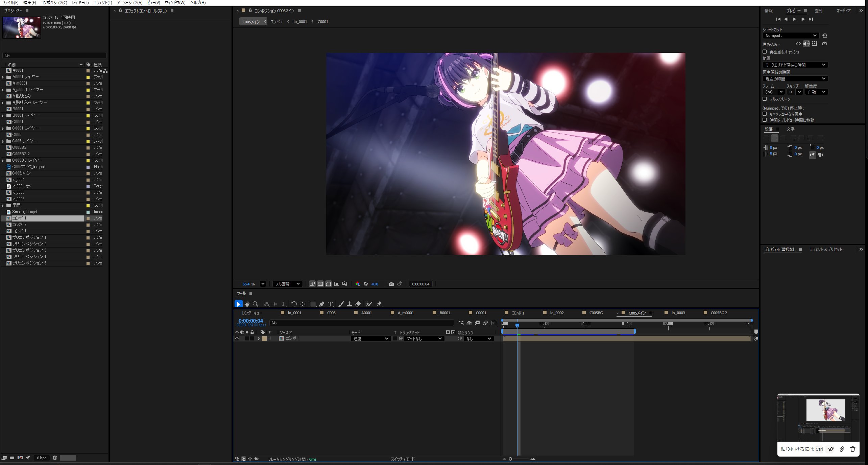Select the Clone Stamp tool

click(349, 304)
